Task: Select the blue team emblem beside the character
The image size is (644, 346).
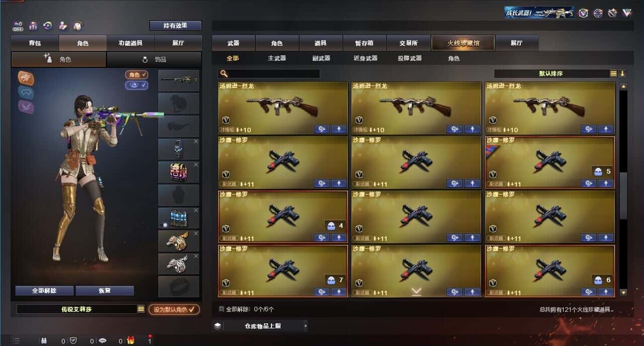Action: (26, 92)
